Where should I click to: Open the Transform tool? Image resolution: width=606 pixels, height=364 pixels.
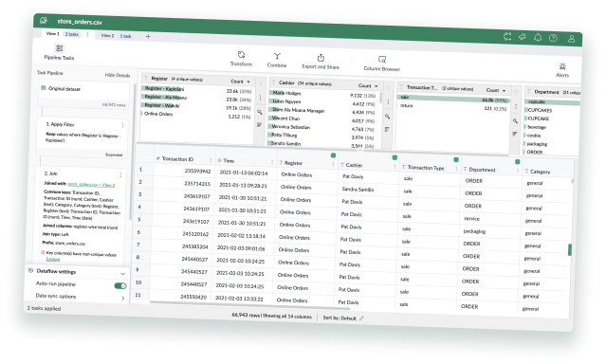(x=241, y=59)
